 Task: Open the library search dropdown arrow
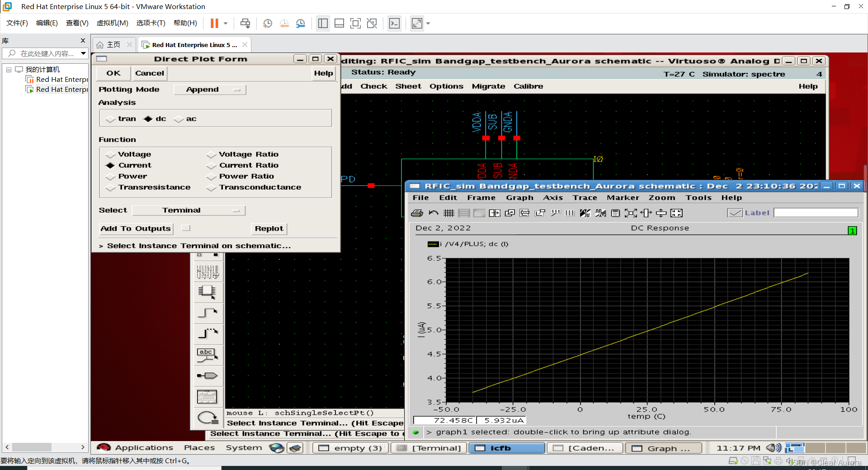[83, 53]
